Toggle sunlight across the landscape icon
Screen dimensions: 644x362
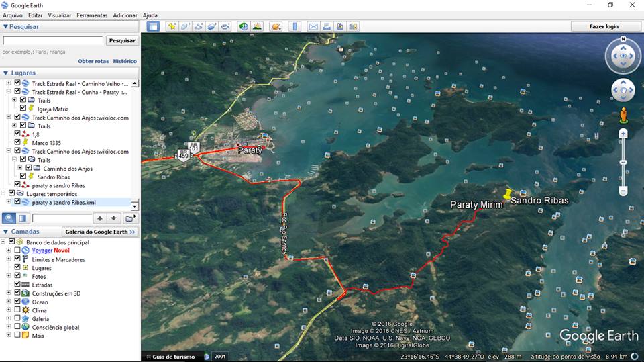point(257,26)
